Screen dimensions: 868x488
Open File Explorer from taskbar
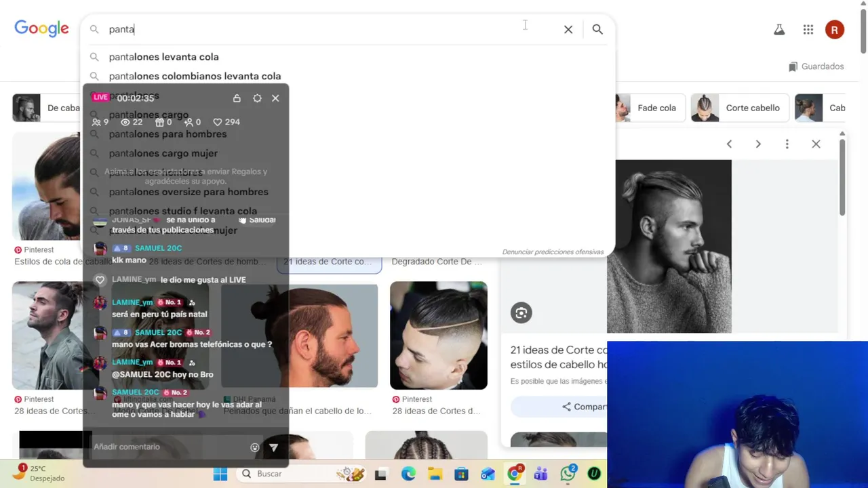pyautogui.click(x=435, y=474)
